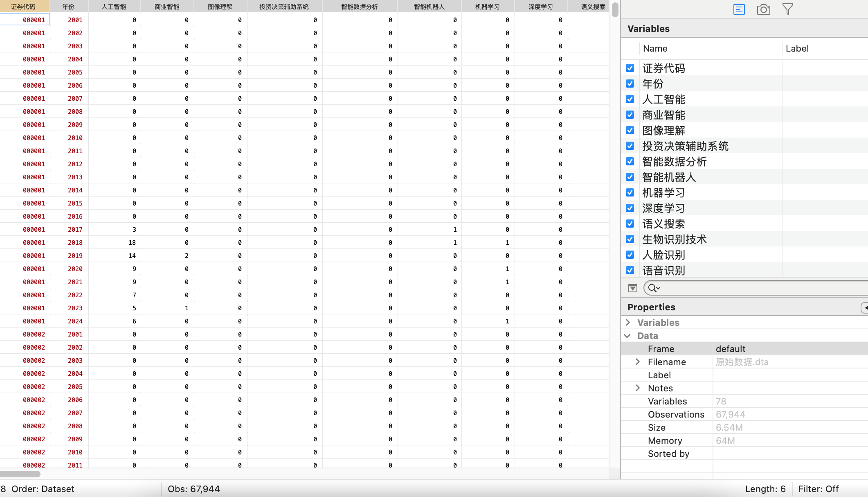
Task: Toggle the 语音识别 variable checkbox
Action: pyautogui.click(x=630, y=270)
